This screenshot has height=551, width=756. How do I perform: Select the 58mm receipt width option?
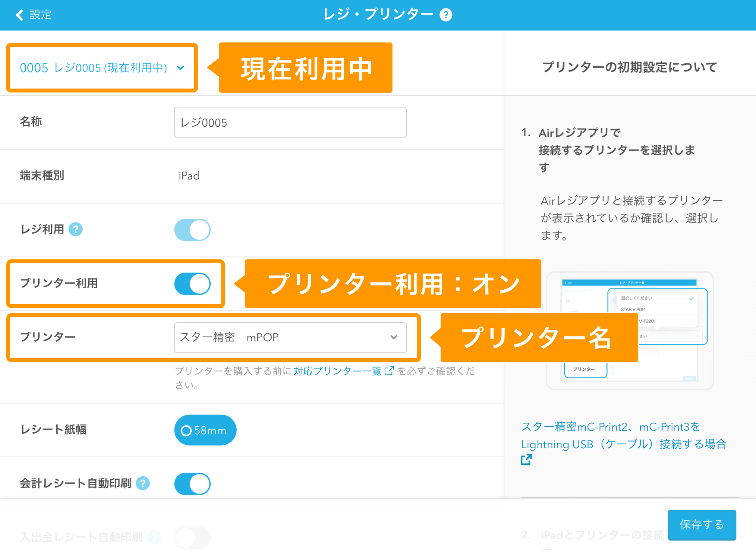(205, 430)
